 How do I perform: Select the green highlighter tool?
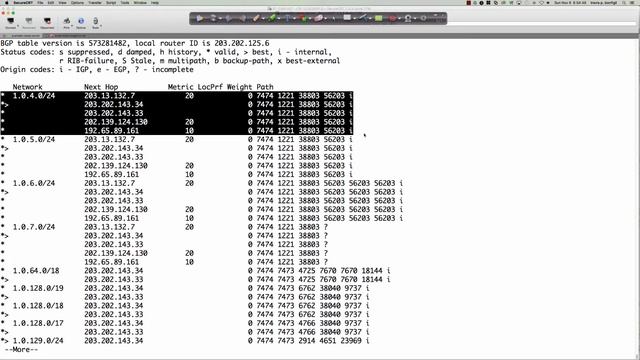coord(272,18)
